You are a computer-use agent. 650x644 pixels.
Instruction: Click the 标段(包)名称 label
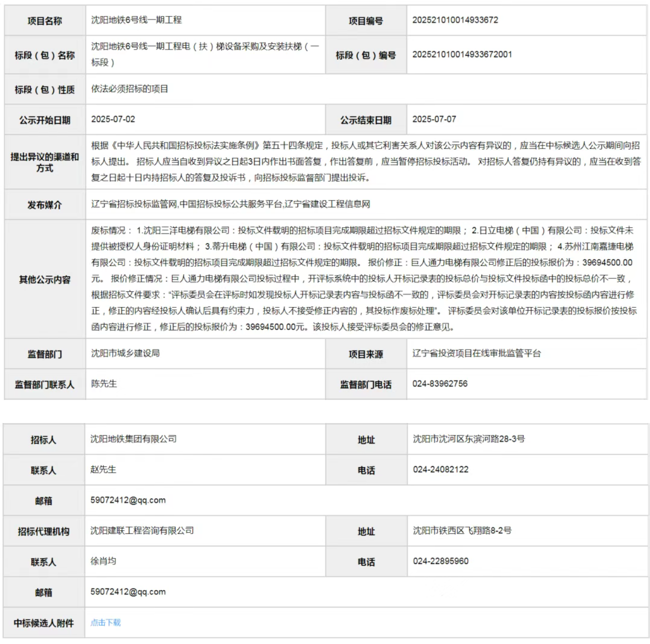point(45,55)
